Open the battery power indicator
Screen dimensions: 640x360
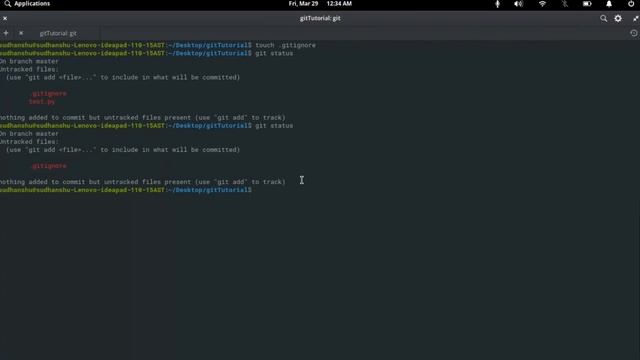587,4
